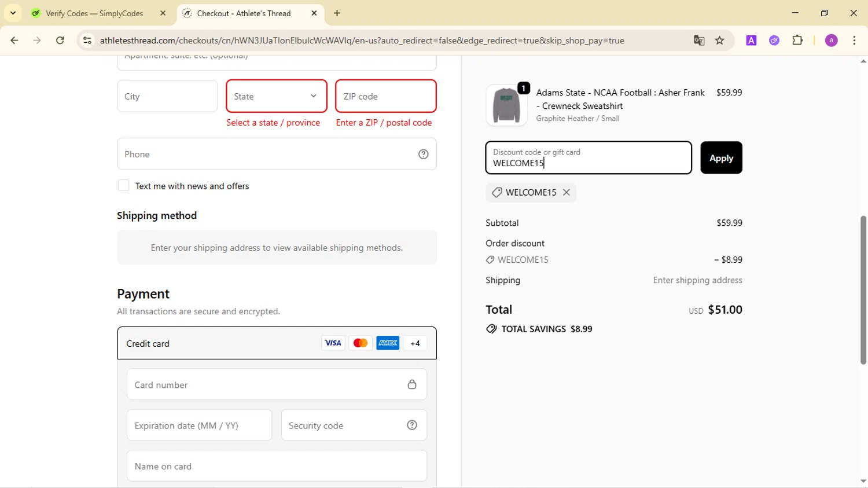The width and height of the screenshot is (868, 488).
Task: Click the Crewneck Sweatshirt product thumbnail
Action: (x=506, y=105)
